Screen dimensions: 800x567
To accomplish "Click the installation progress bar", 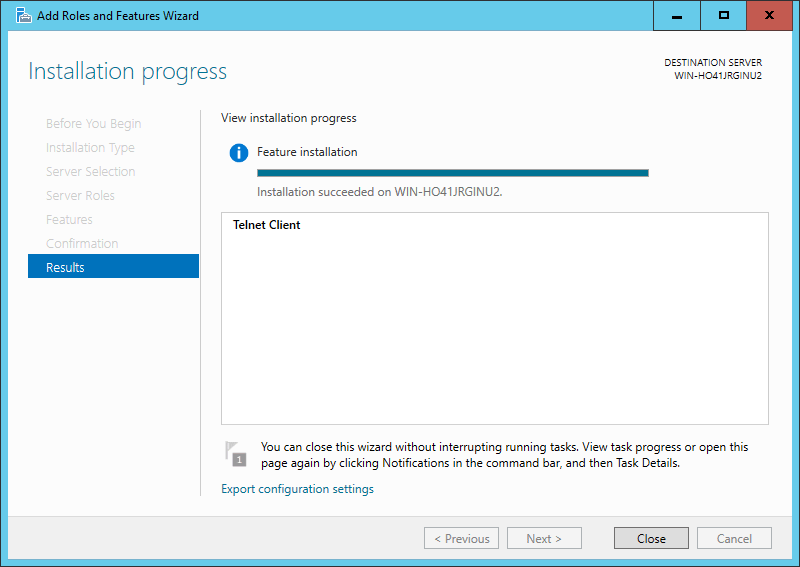I will [x=453, y=173].
